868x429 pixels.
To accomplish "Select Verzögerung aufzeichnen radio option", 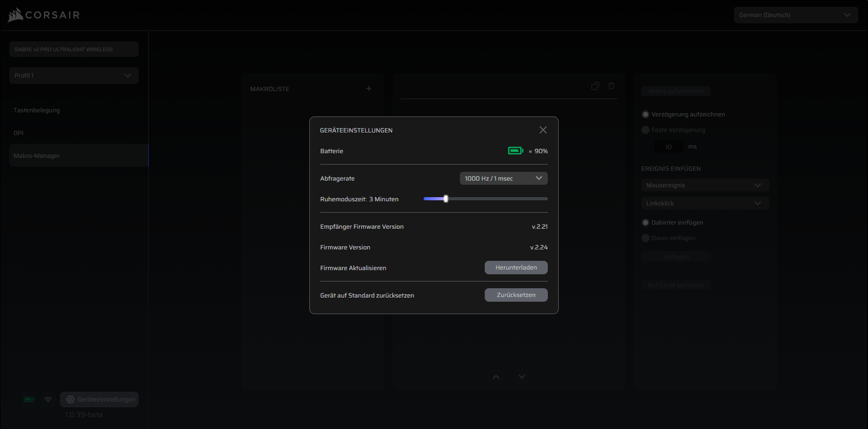I will click(646, 114).
